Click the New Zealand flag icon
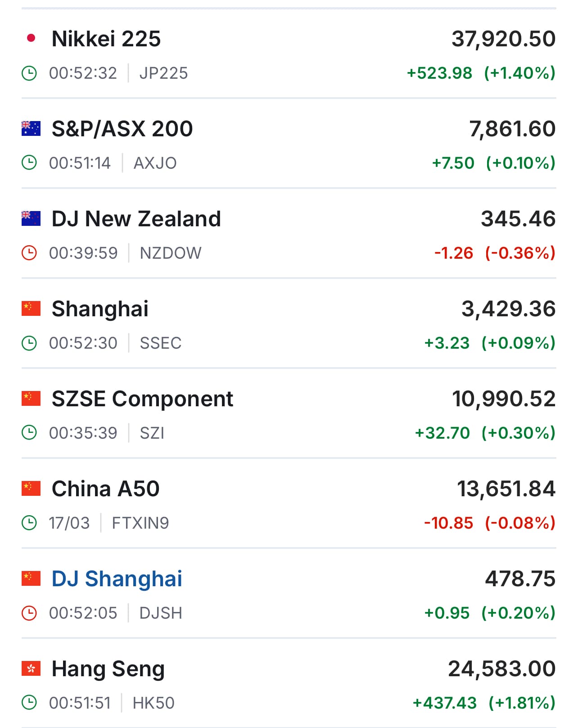The height and width of the screenshot is (728, 578). coord(31,219)
